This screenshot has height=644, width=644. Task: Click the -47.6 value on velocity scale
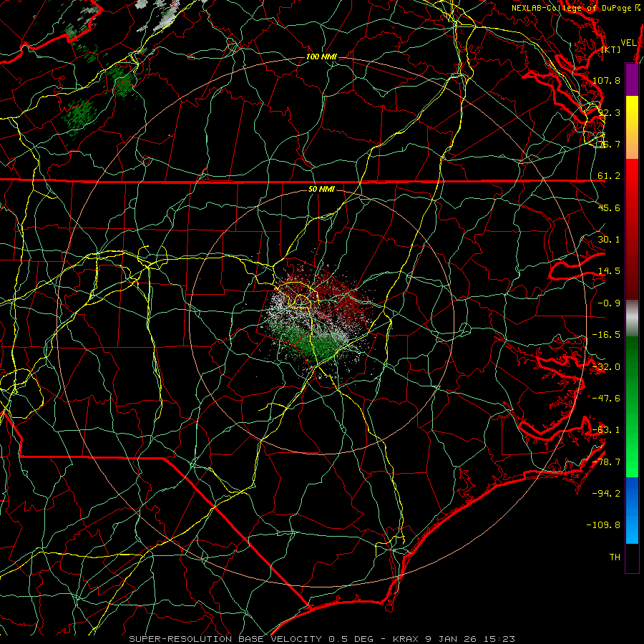(607, 399)
